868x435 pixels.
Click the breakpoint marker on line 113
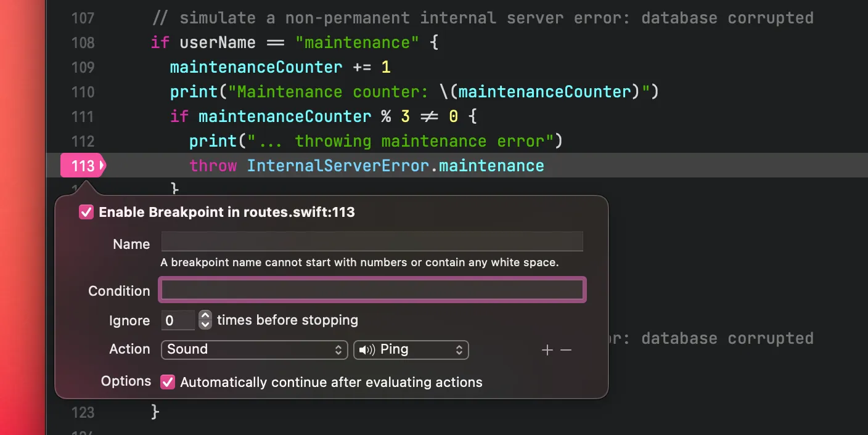83,166
